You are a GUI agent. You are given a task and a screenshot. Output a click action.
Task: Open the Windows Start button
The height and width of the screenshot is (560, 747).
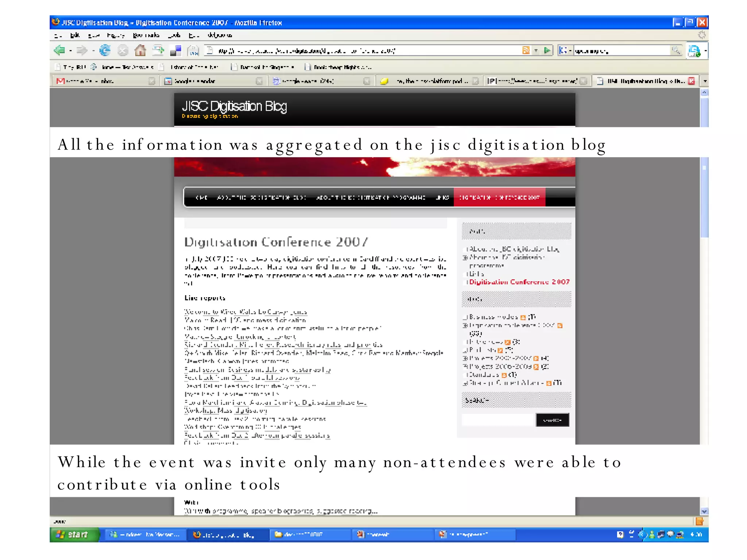(x=74, y=534)
